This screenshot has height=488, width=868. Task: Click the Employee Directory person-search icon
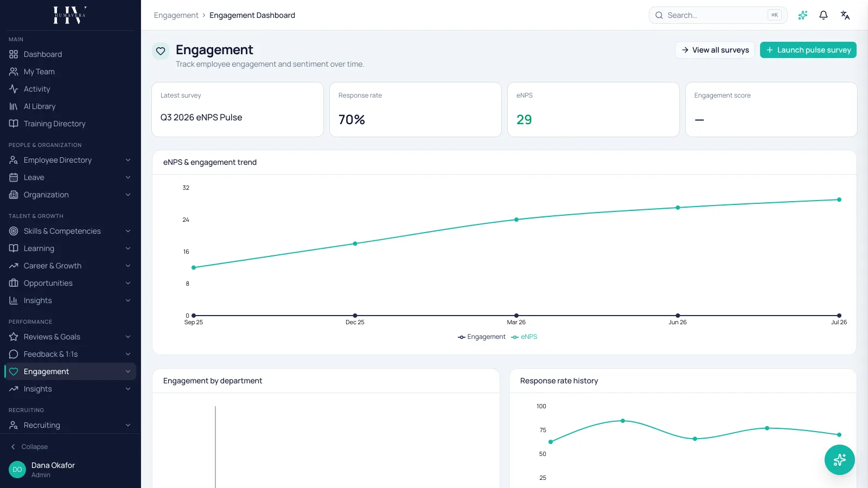click(14, 160)
